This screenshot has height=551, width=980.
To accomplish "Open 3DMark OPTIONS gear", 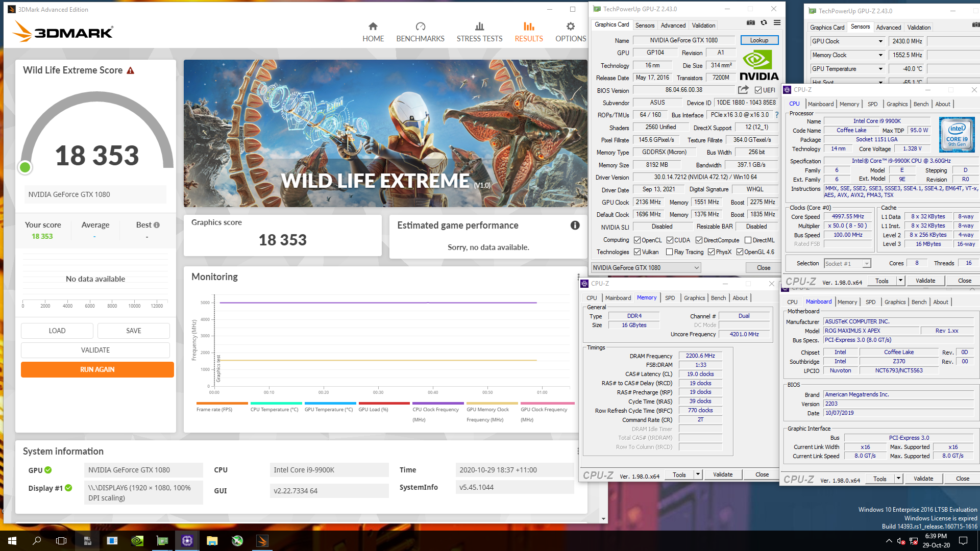I will 571,27.
